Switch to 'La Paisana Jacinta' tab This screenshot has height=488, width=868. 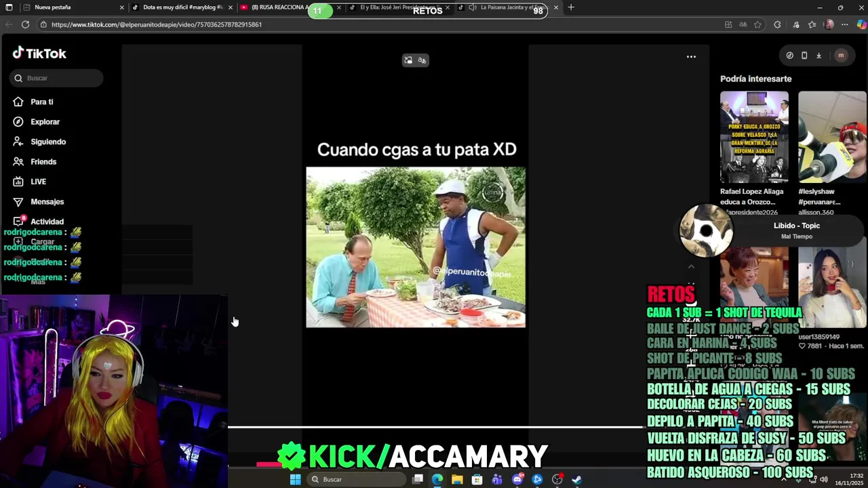(x=509, y=7)
